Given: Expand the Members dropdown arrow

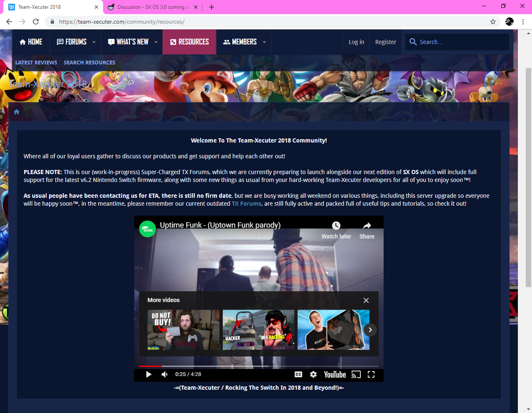Looking at the screenshot, I should click(x=264, y=42).
